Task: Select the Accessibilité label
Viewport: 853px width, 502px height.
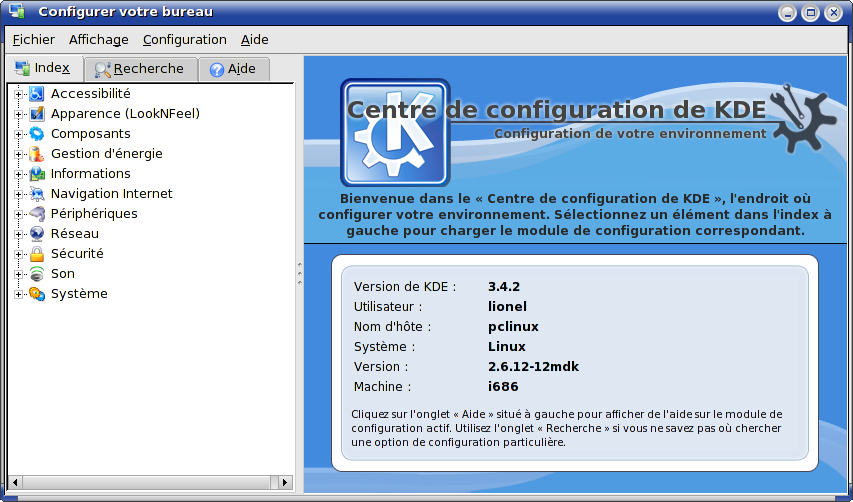Action: 91,94
